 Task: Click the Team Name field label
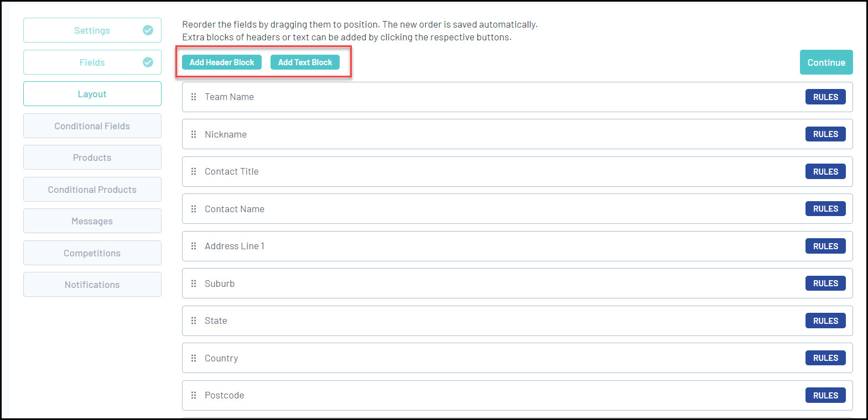229,97
